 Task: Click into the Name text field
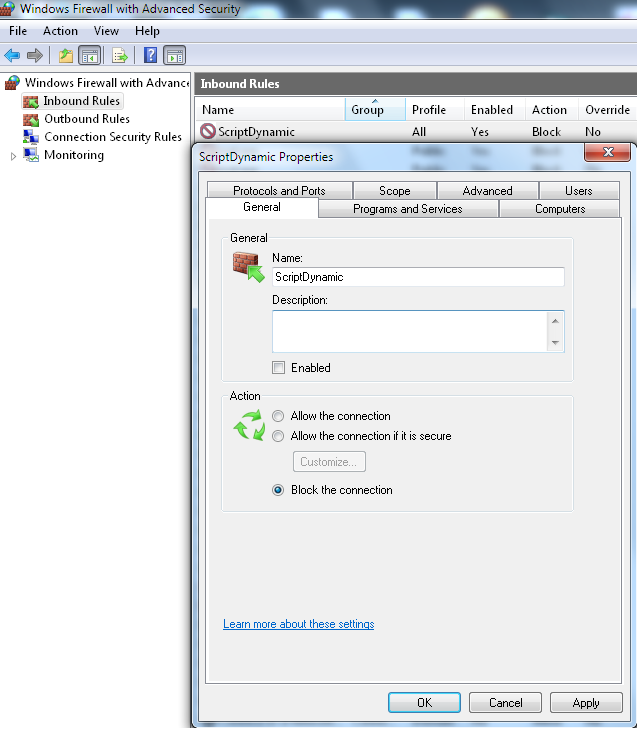pyautogui.click(x=417, y=277)
